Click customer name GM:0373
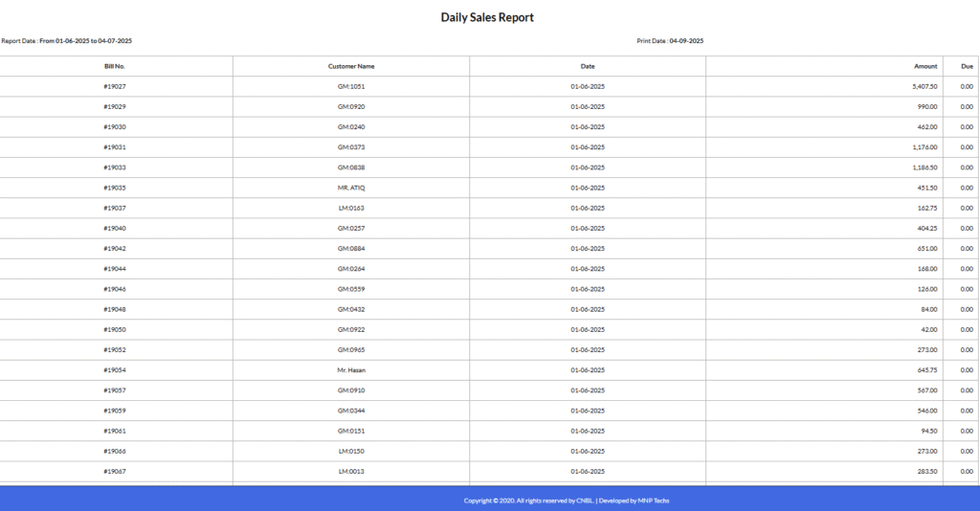The image size is (980, 511). point(351,147)
